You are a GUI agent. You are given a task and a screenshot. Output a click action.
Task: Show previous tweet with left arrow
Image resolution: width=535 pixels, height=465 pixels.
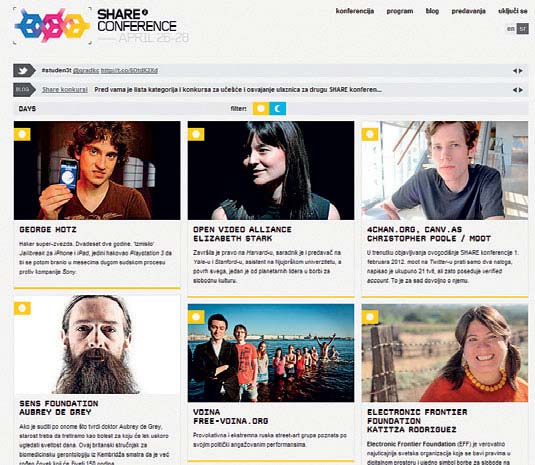coord(515,71)
